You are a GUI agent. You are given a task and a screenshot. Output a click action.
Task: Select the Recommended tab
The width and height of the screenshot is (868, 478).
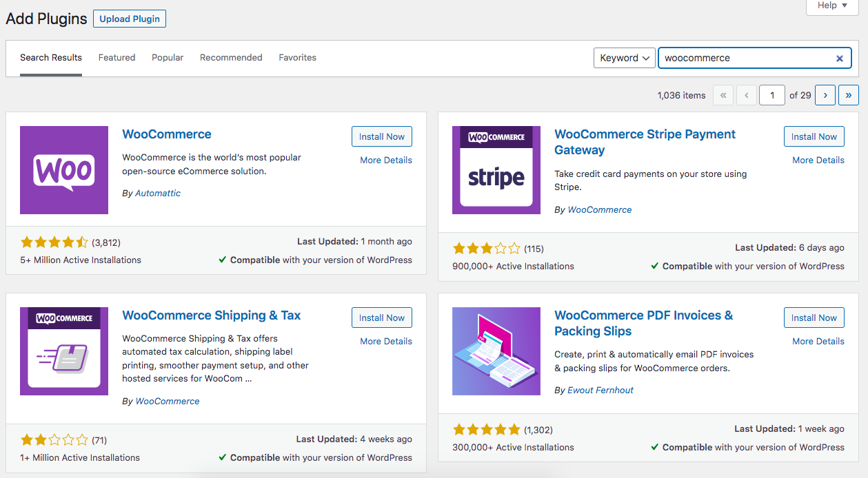231,58
